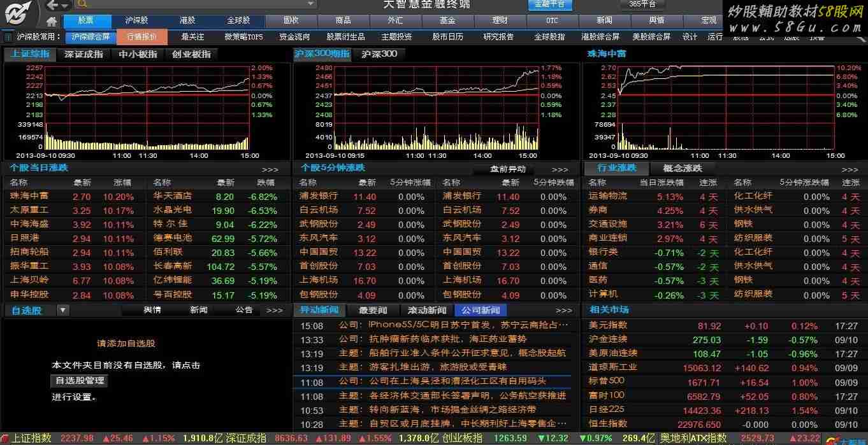
Task: Switch to the 滚动新闻 tab
Action: (427, 310)
